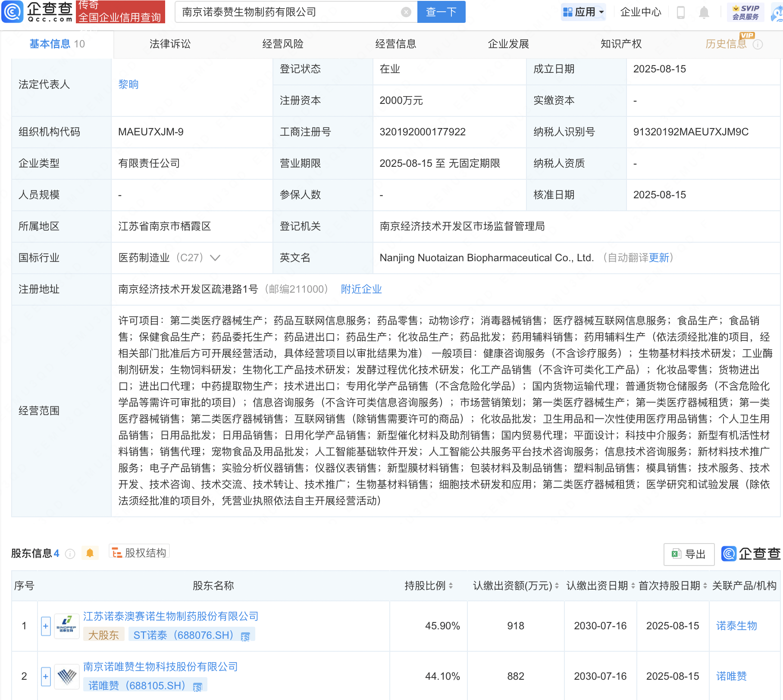Click Sinopep 诺泰生物 company logo thumbnail

66,625
